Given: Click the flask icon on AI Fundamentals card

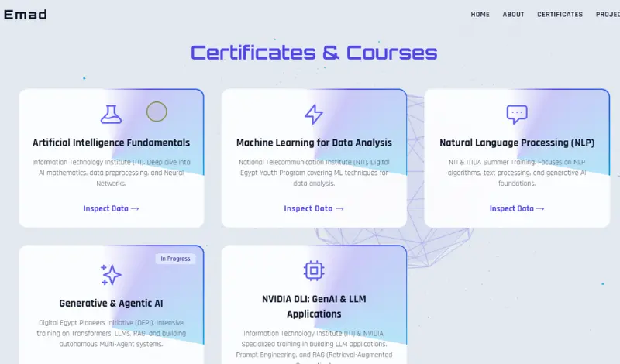Looking at the screenshot, I should (111, 114).
